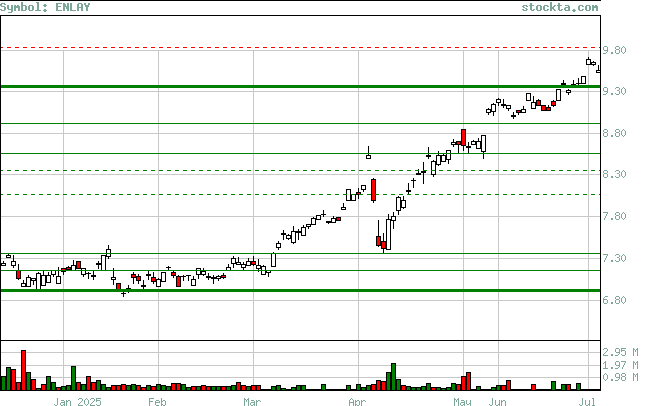This screenshot has width=655, height=406.
Task: Click the 8.30 price axis label
Action: [614, 174]
